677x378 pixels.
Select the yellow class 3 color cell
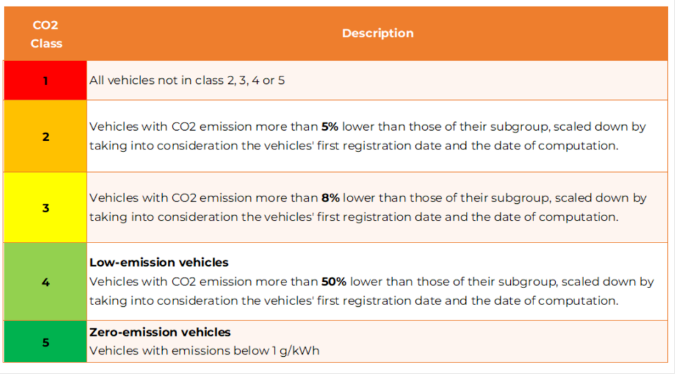pos(45,207)
